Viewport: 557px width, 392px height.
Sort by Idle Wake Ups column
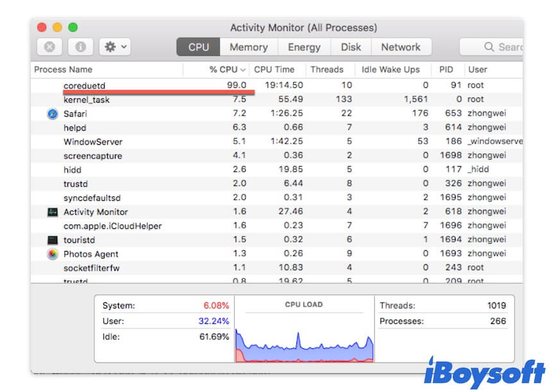(x=393, y=69)
